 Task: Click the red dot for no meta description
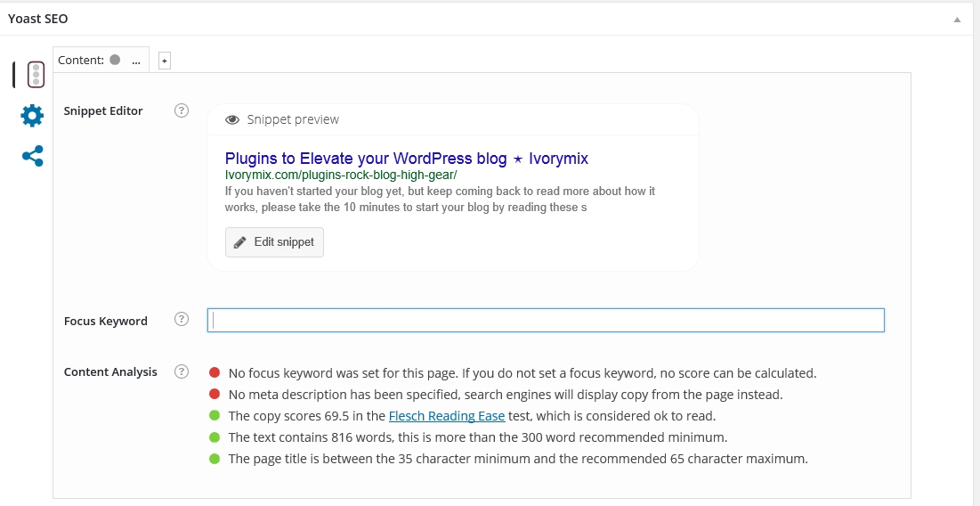coord(215,394)
